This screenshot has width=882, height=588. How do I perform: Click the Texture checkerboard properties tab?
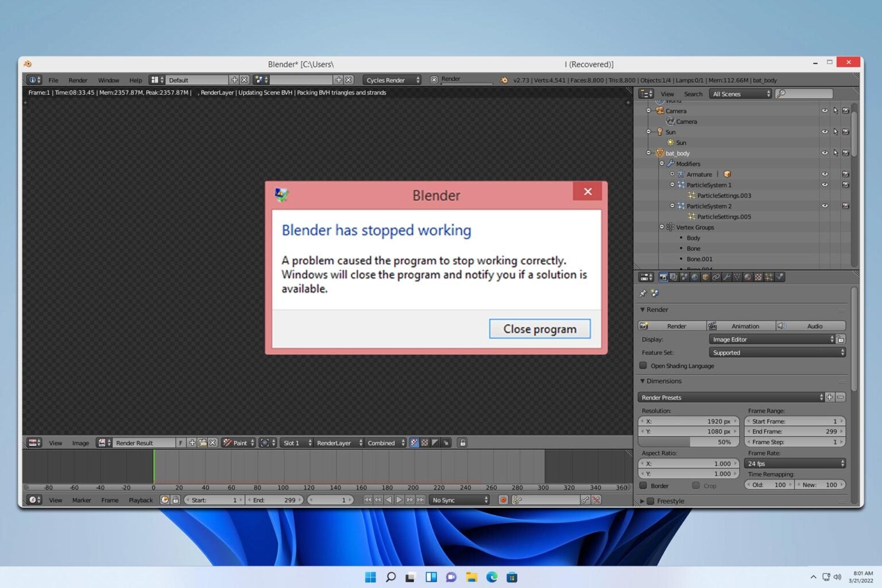pyautogui.click(x=758, y=277)
